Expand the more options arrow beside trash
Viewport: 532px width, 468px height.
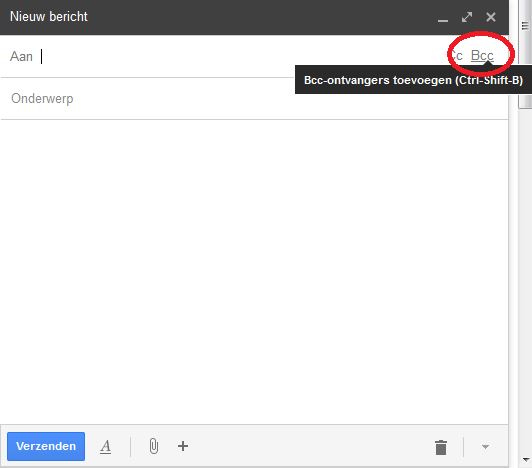pos(486,447)
